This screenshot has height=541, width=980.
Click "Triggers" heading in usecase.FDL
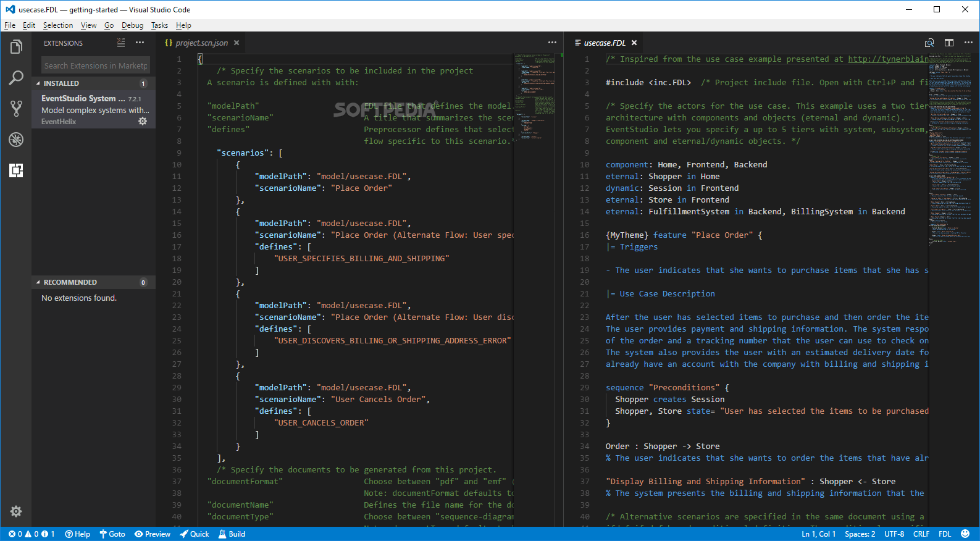(639, 247)
